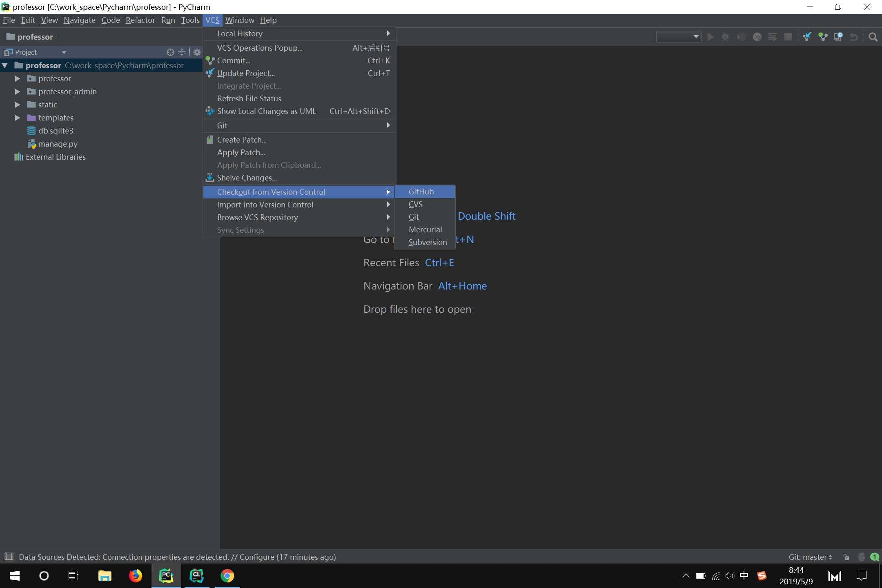Click the Hector inspector status bar icon
The image size is (882, 588).
[861, 557]
